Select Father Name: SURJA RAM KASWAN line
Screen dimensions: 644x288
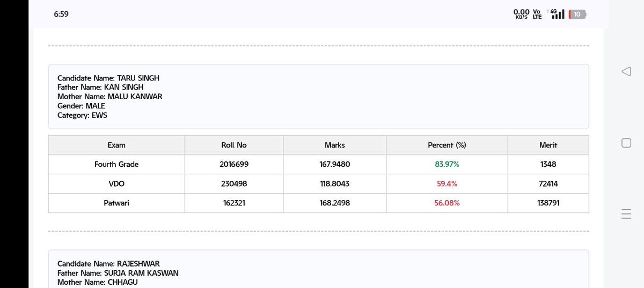pyautogui.click(x=118, y=273)
